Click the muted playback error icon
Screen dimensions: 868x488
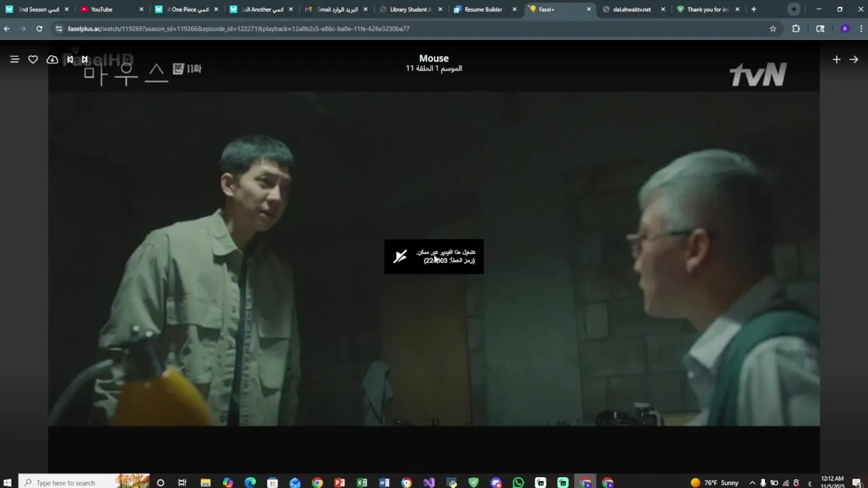click(x=401, y=256)
